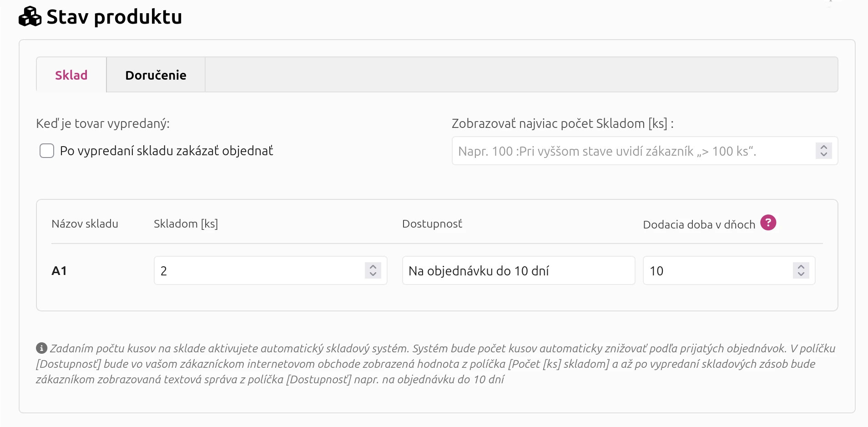
Task: Click the 'Dodacia doba v dňoch' column header
Action: [x=699, y=224]
